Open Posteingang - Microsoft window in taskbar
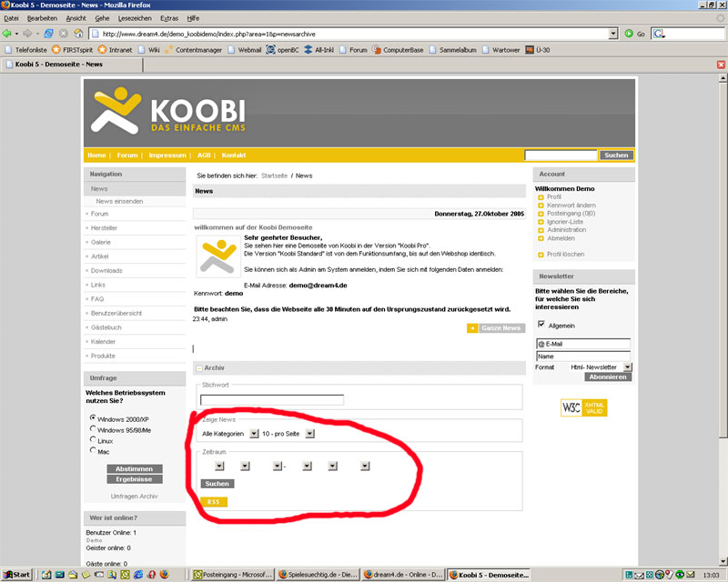This screenshot has height=582, width=728. (x=233, y=575)
